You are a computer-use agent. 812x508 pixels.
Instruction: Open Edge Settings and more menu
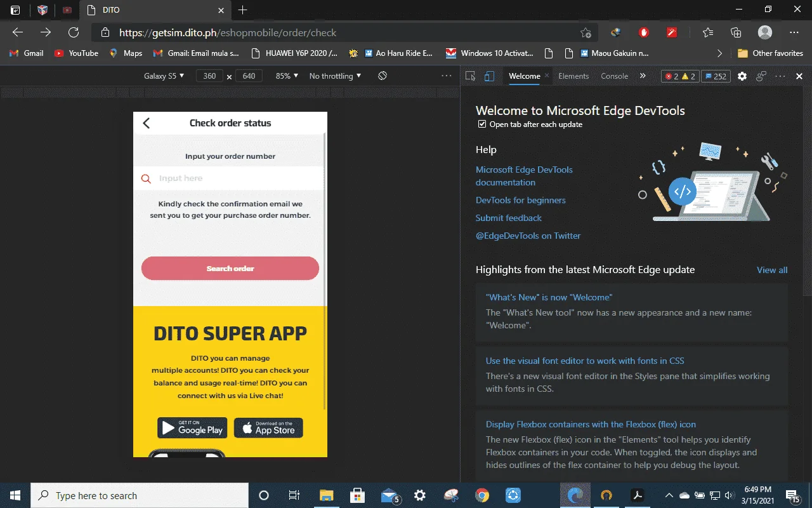pyautogui.click(x=794, y=32)
